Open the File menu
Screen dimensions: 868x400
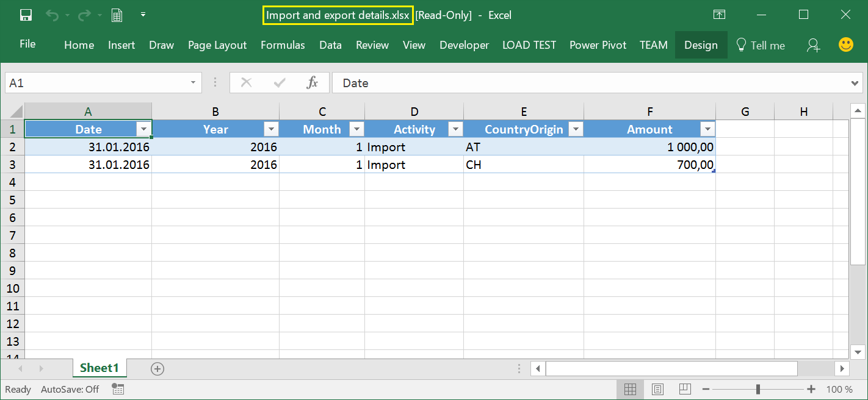(x=27, y=44)
